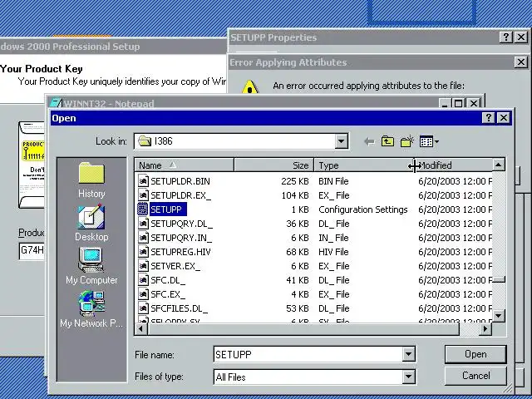The image size is (532, 399).
Task: Click the help question mark in Open dialog
Action: point(488,118)
